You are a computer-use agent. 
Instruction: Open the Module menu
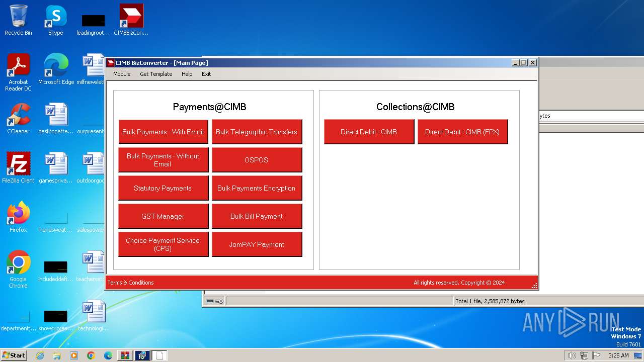(122, 74)
